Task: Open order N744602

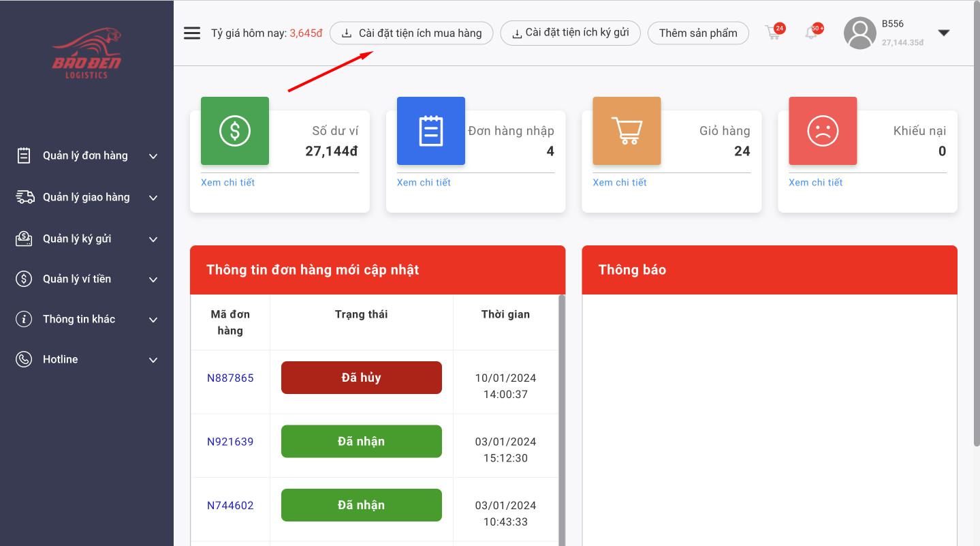Action: click(230, 506)
